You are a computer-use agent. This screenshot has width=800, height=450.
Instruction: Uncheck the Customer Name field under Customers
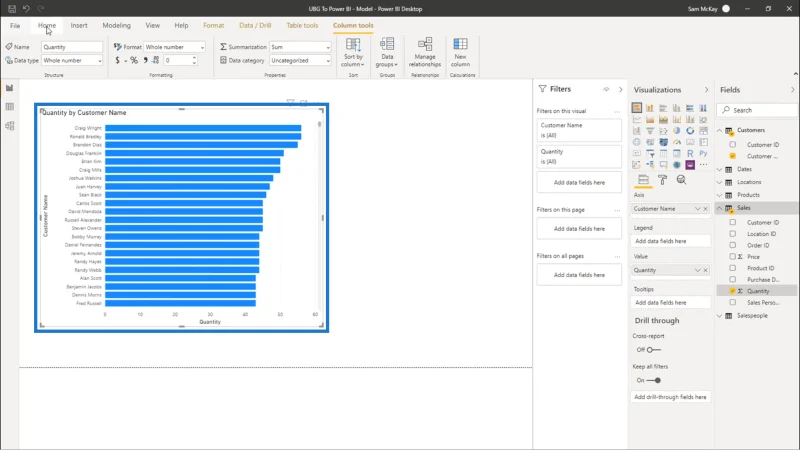point(733,156)
